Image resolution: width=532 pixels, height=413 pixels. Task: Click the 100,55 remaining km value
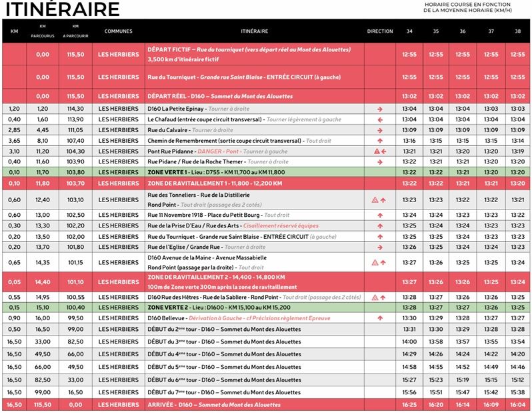point(75,297)
